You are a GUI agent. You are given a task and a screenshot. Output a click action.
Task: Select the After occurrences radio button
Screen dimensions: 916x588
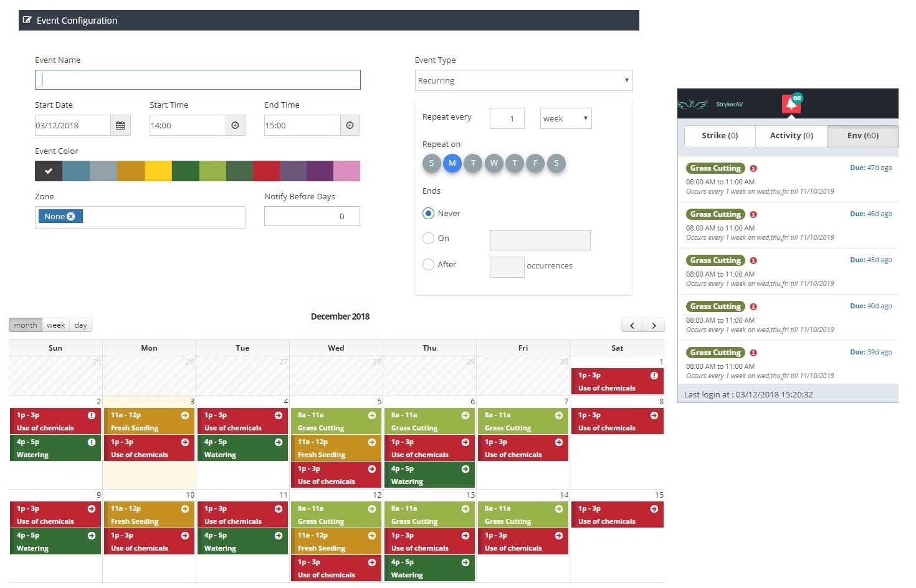click(x=428, y=264)
